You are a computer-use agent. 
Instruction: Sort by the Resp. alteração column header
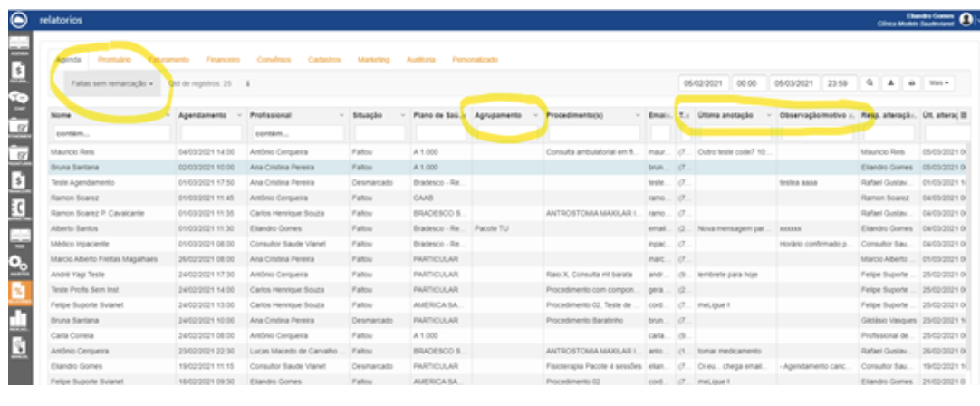pos(887,116)
